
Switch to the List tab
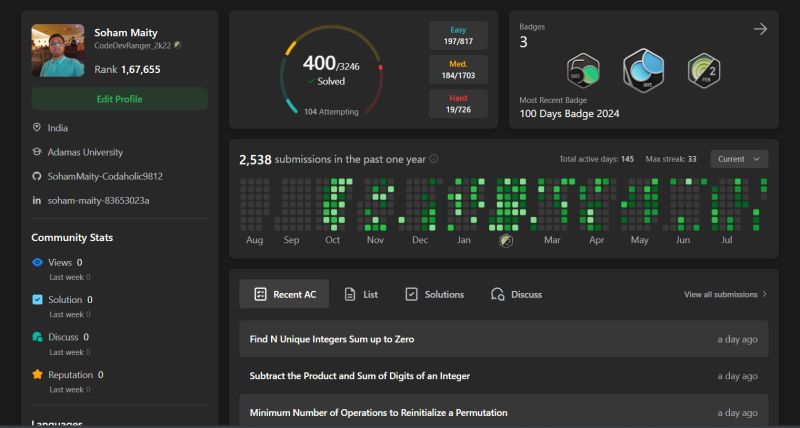(361, 294)
